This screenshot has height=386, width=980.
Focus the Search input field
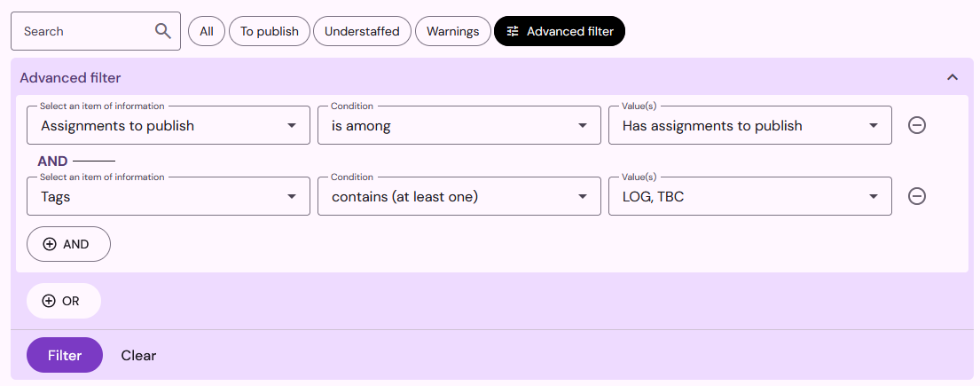point(88,31)
